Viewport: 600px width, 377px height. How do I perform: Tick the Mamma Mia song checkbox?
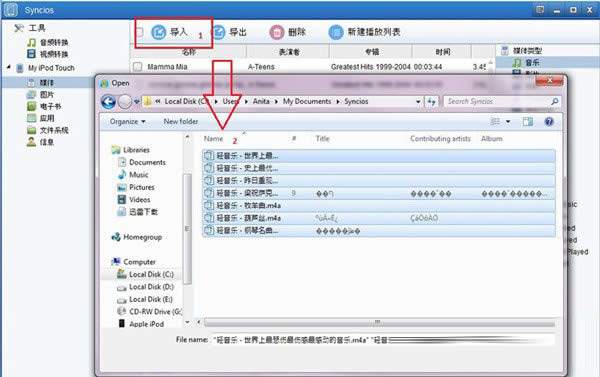click(137, 67)
